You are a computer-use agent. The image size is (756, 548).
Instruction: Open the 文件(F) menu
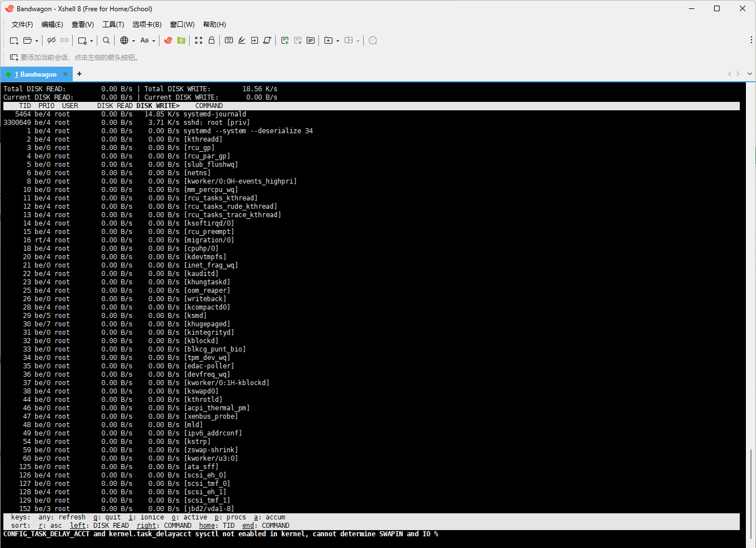[22, 25]
